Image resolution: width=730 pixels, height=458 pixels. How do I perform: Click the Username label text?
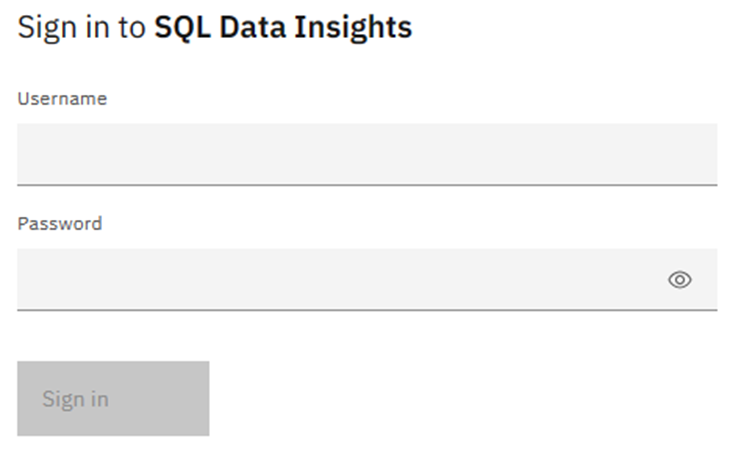(x=62, y=99)
